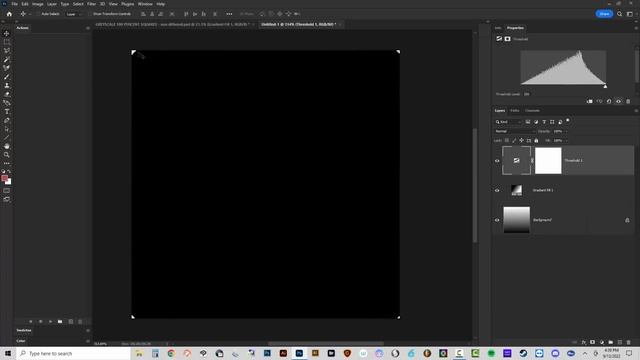640x360 pixels.
Task: Filter layers by type layers icon
Action: [x=544, y=122]
